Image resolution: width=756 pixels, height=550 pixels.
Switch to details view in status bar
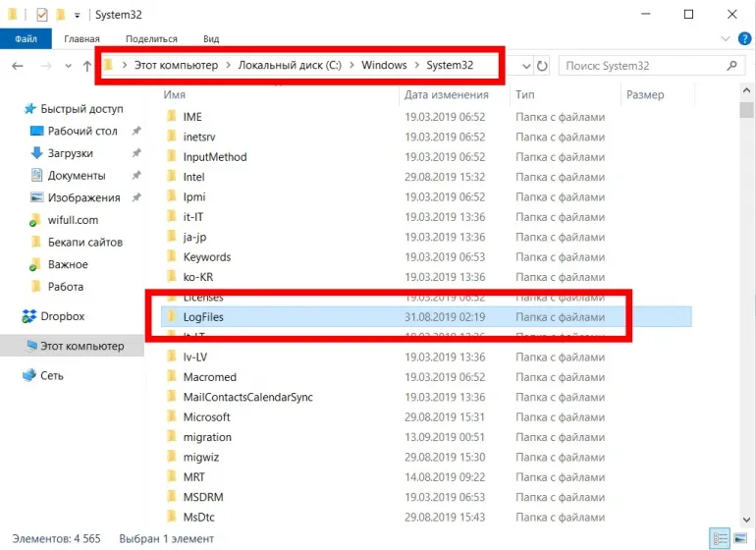[x=721, y=538]
